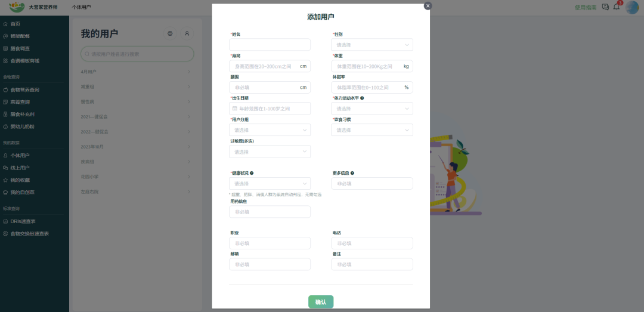This screenshot has height=312, width=644.
Task: Click the 婴幼儿奶粉 sidebar icon
Action: [5, 126]
